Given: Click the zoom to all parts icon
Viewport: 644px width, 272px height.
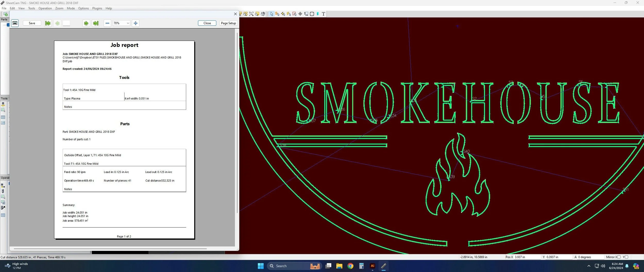Looking at the screenshot, I should [x=245, y=14].
